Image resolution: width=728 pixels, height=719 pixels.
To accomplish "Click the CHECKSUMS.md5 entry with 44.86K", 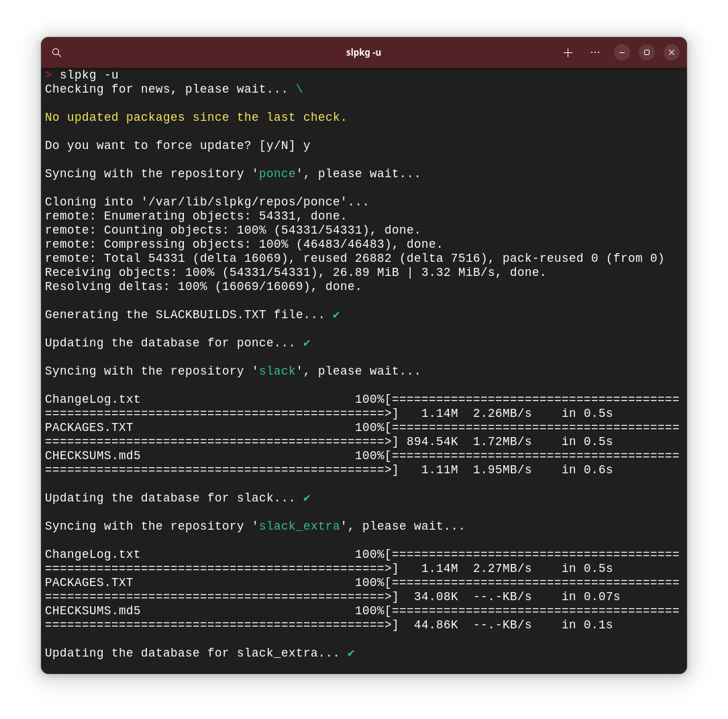I will [x=93, y=611].
